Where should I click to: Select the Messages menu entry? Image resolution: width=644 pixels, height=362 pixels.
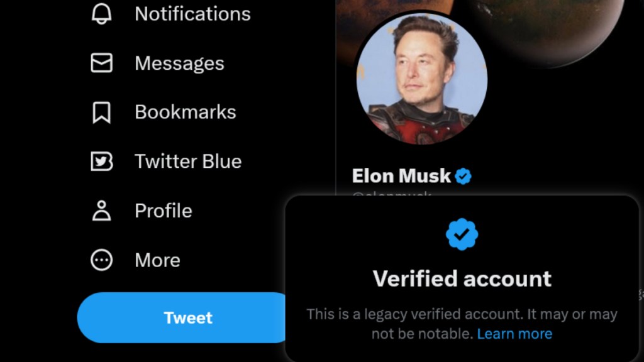pos(179,62)
